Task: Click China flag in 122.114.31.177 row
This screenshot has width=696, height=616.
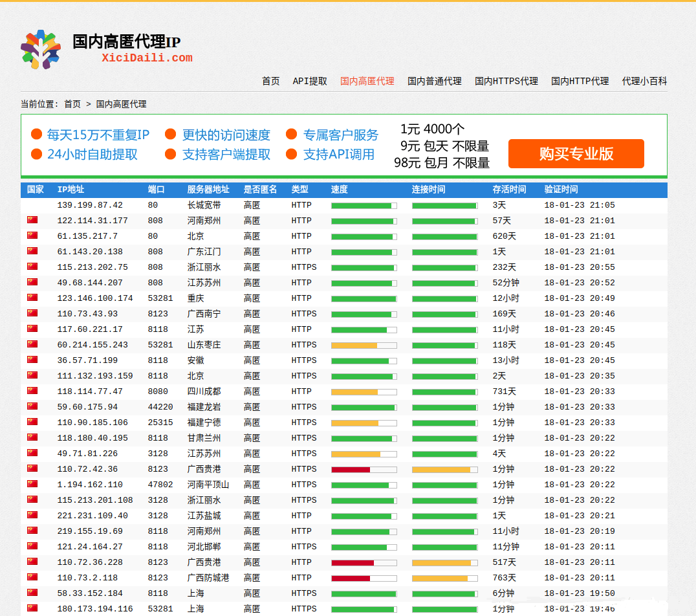Action: [x=32, y=220]
